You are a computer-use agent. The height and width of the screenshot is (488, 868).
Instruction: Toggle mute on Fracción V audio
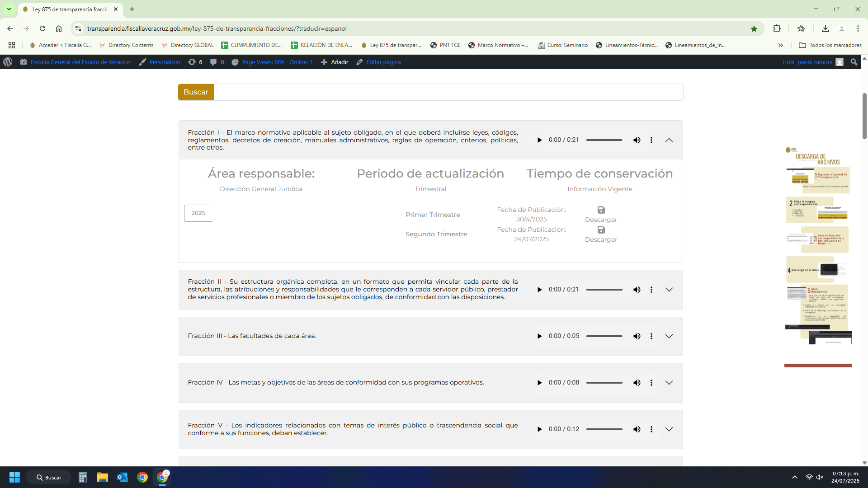(x=637, y=429)
